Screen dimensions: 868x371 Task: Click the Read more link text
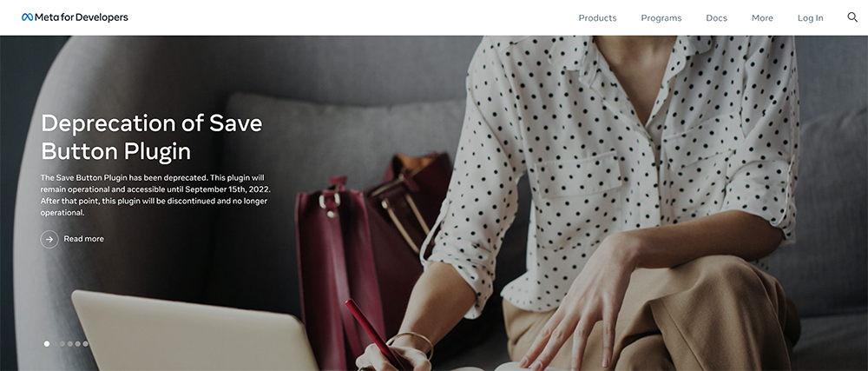click(83, 239)
